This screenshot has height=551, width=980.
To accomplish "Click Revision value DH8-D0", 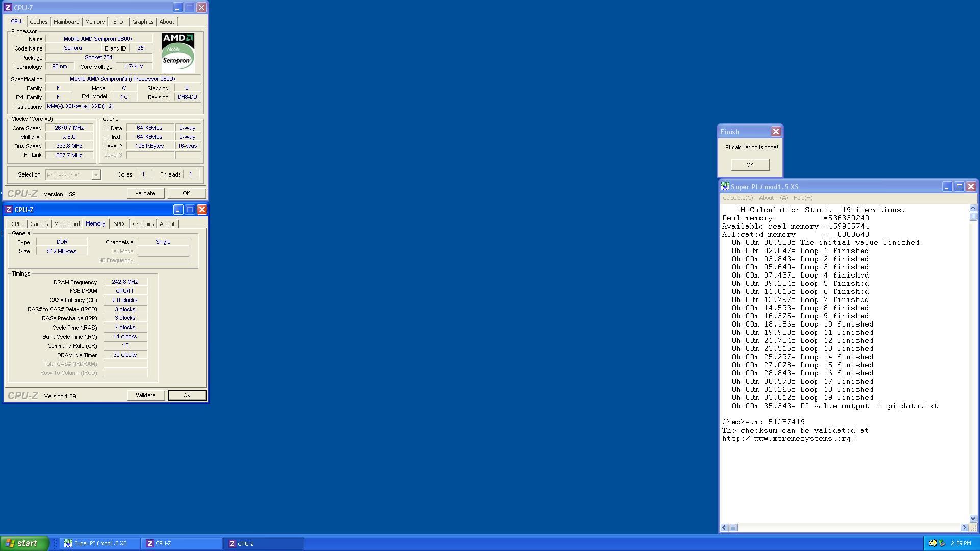I will [x=187, y=97].
